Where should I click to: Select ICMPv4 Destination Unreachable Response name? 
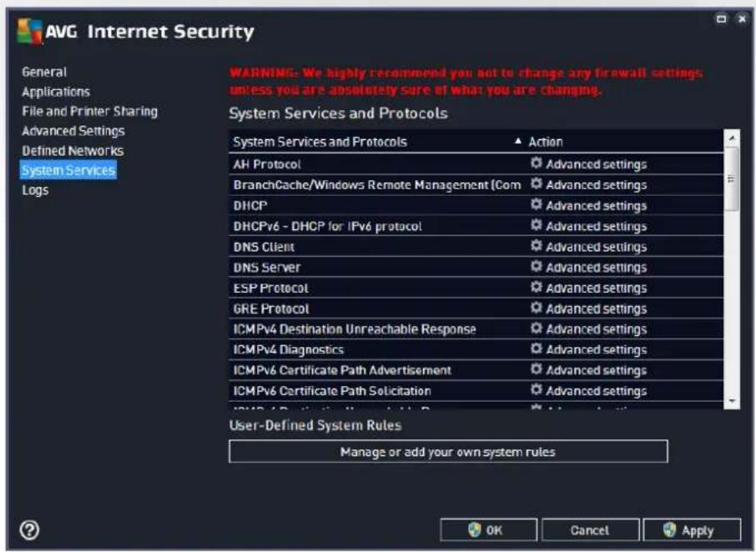[355, 329]
